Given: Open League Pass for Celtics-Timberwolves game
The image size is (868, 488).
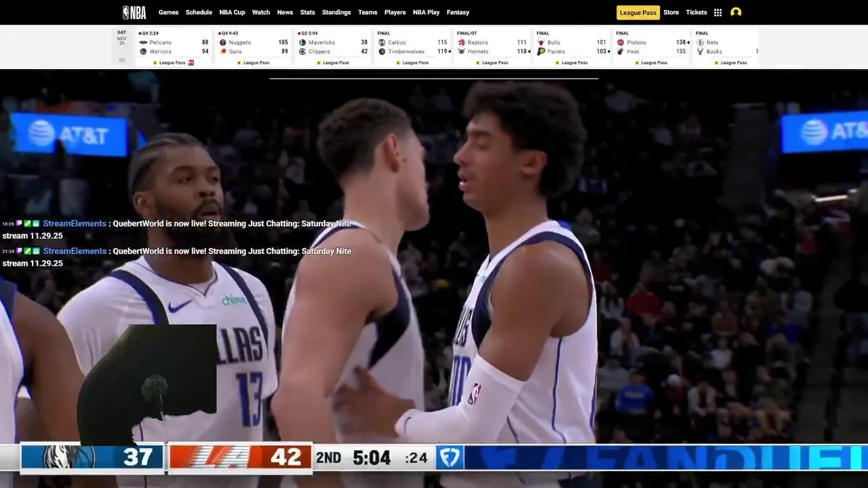Looking at the screenshot, I should [x=412, y=62].
